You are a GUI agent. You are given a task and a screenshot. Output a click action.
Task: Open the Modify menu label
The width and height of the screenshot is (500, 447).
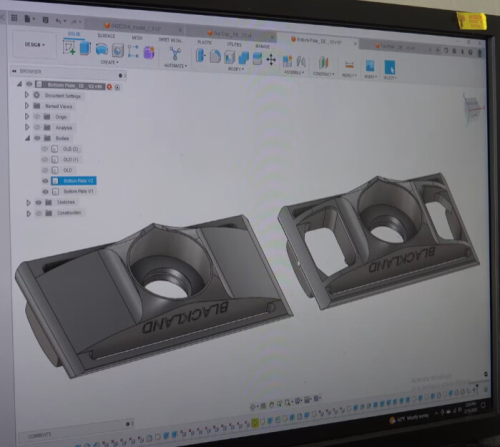236,69
